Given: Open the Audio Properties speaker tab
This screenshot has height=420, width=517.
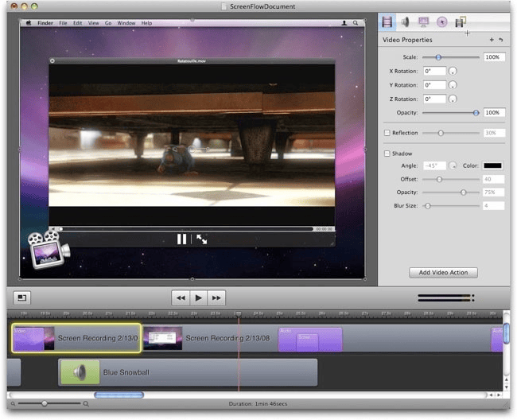Looking at the screenshot, I should pyautogui.click(x=405, y=22).
